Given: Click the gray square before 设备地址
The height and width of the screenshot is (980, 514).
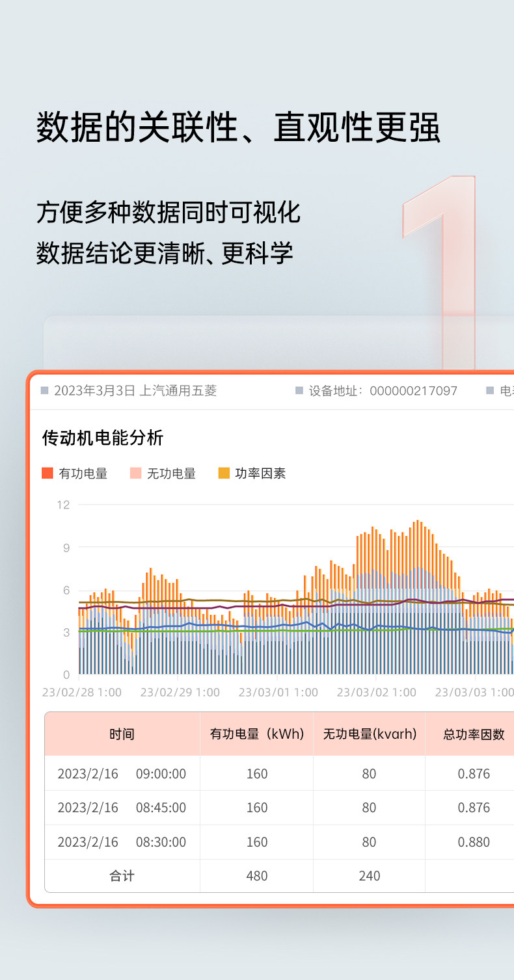Looking at the screenshot, I should click(x=299, y=391).
